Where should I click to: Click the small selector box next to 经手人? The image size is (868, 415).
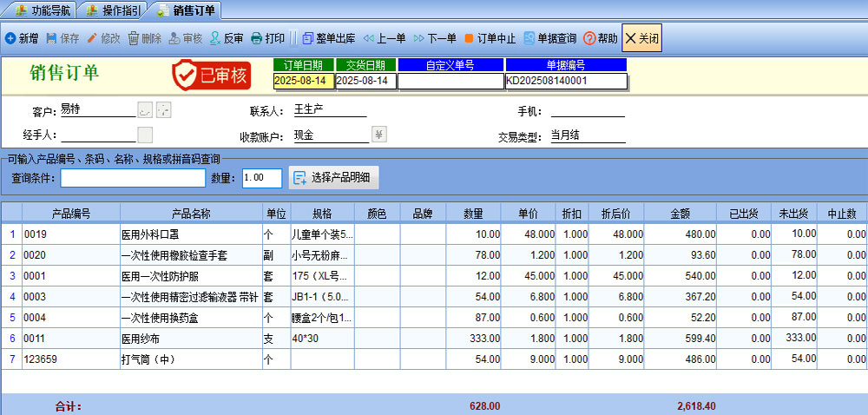(145, 134)
